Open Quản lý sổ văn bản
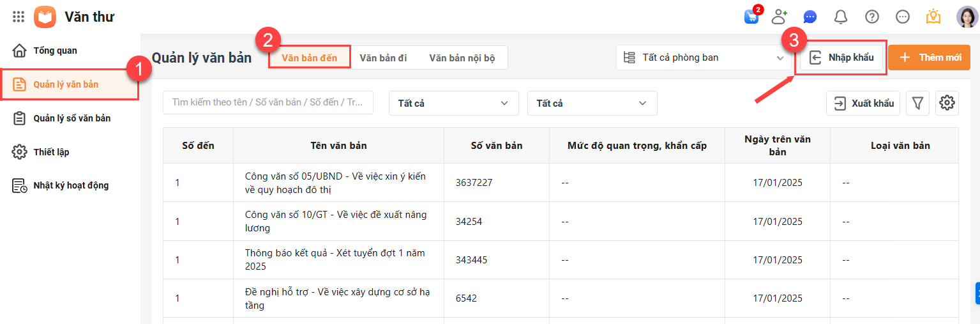Viewport: 980px width, 324px height. [70, 118]
